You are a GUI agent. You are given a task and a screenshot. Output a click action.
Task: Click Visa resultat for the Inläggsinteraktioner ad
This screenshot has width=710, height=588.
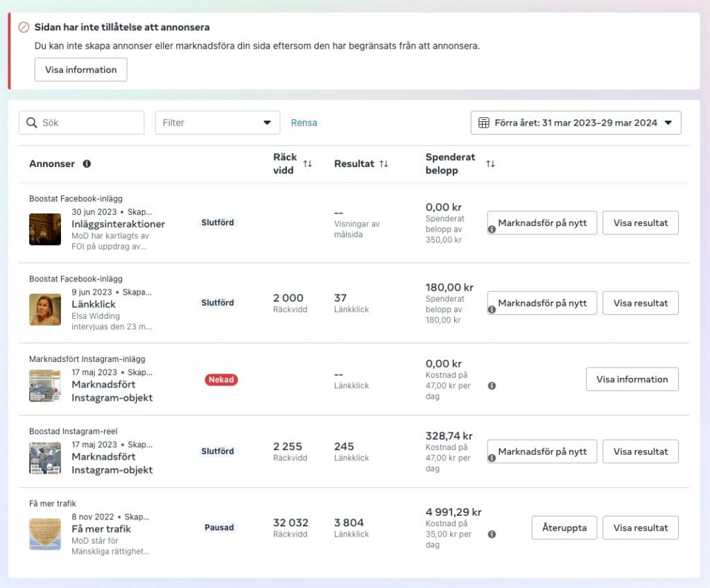tap(640, 223)
